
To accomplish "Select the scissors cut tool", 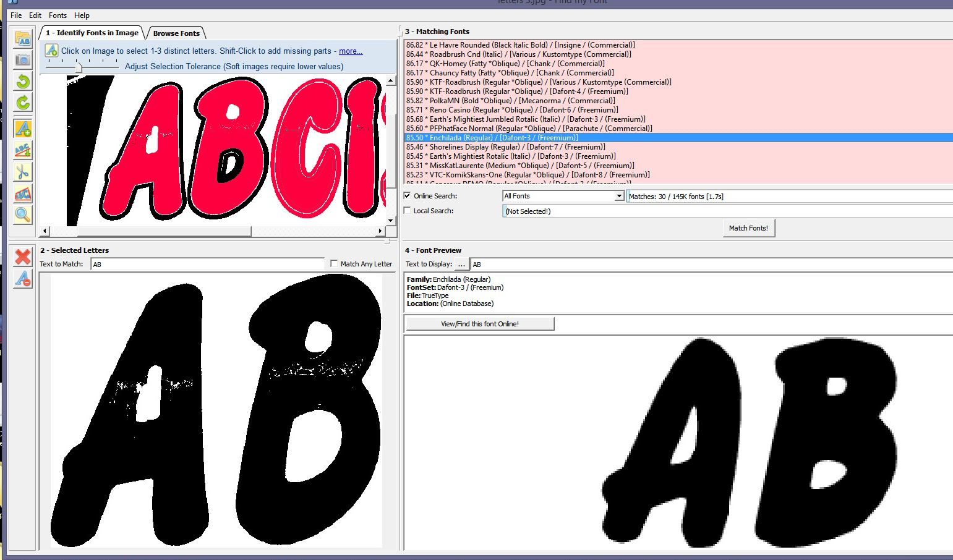I will click(x=23, y=172).
